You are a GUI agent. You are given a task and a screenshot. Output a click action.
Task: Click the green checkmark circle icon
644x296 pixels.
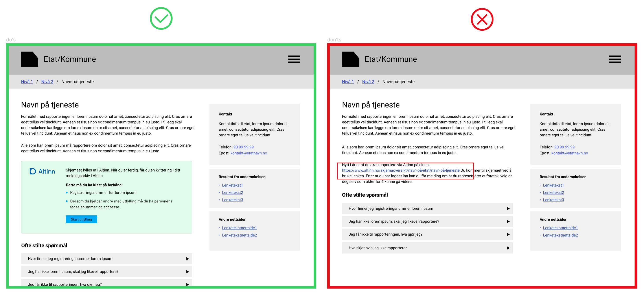click(x=161, y=18)
